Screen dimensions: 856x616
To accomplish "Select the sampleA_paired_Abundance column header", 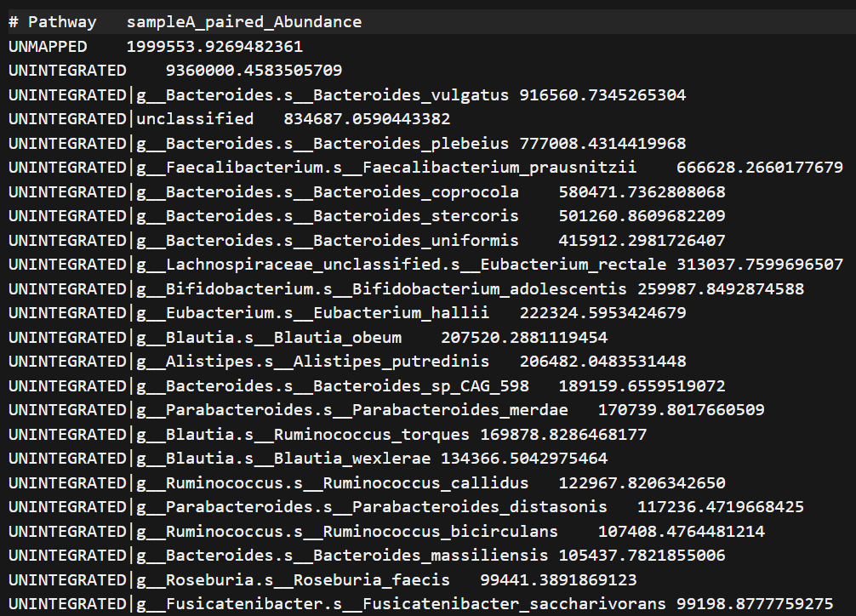I will (x=244, y=22).
